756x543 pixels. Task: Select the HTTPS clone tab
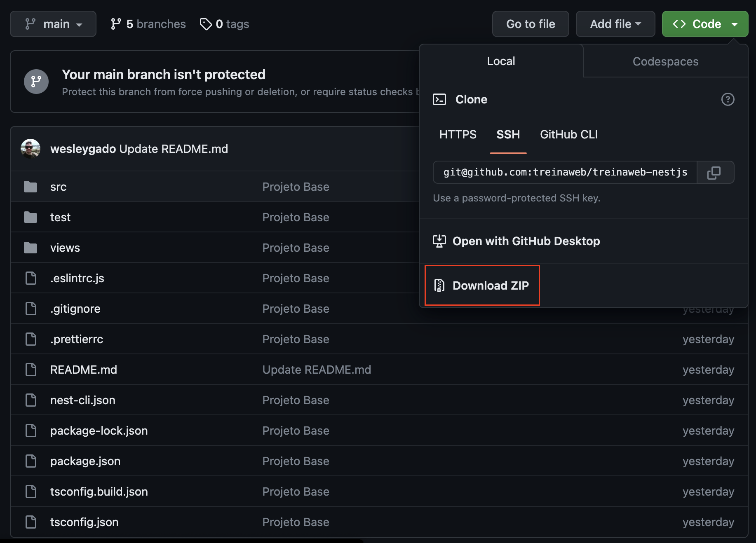[458, 135]
